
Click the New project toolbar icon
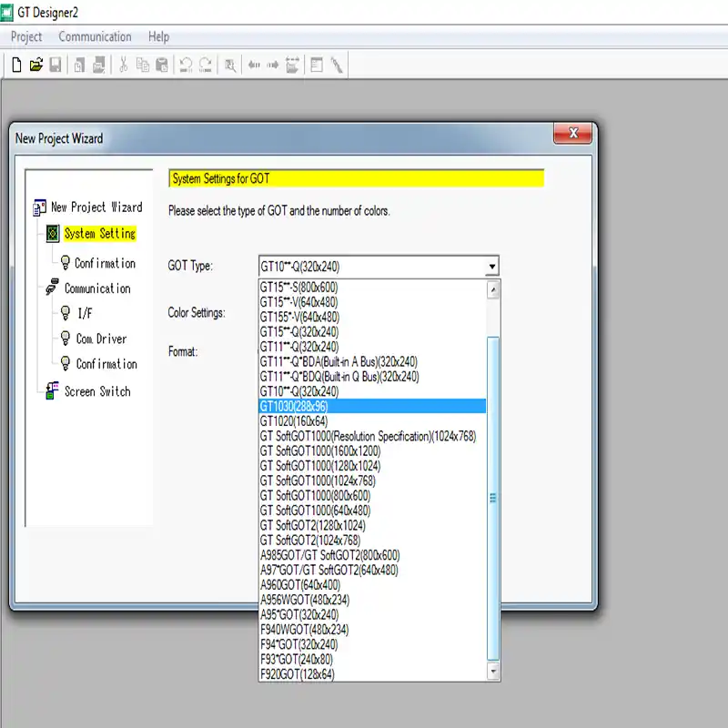coord(16,65)
